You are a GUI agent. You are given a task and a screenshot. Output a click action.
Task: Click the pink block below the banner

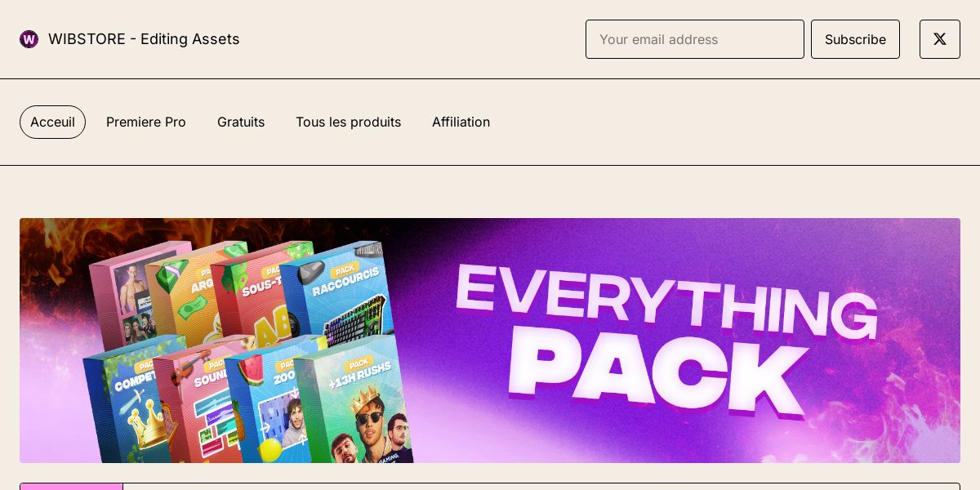pyautogui.click(x=71, y=487)
